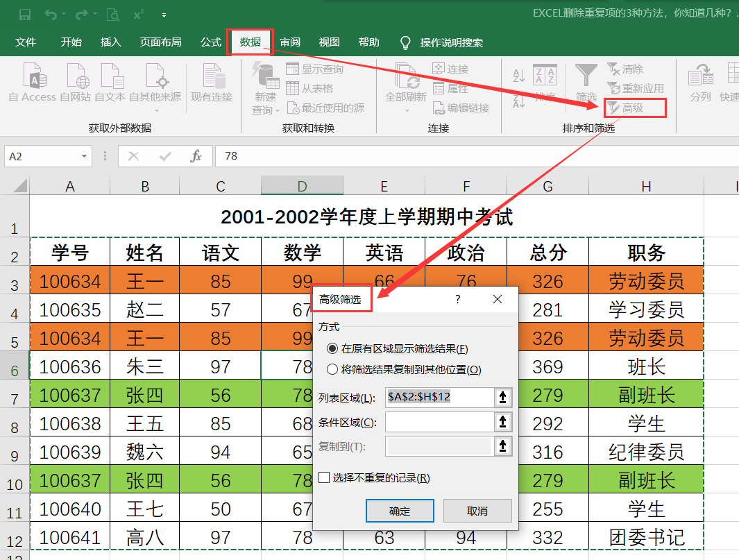Viewport: 739px width, 560px height.
Task: Toggle 筛选 filter funnel
Action: 586,83
